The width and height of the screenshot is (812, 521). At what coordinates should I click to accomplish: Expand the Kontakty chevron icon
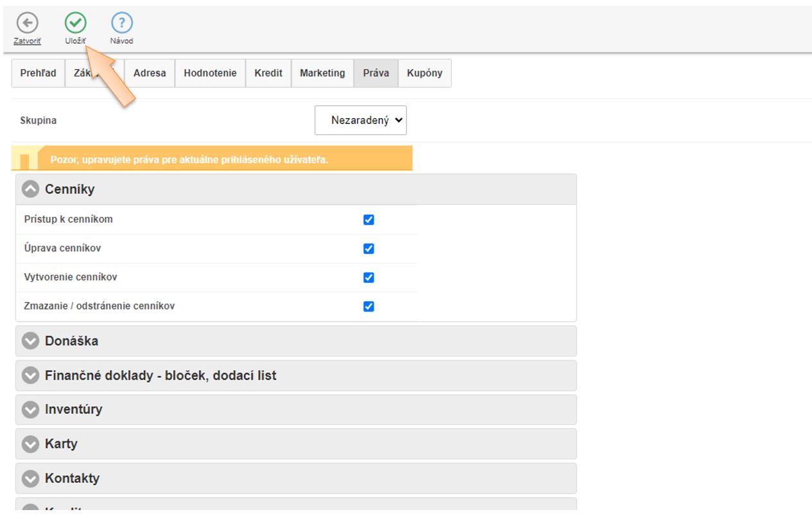(x=30, y=479)
